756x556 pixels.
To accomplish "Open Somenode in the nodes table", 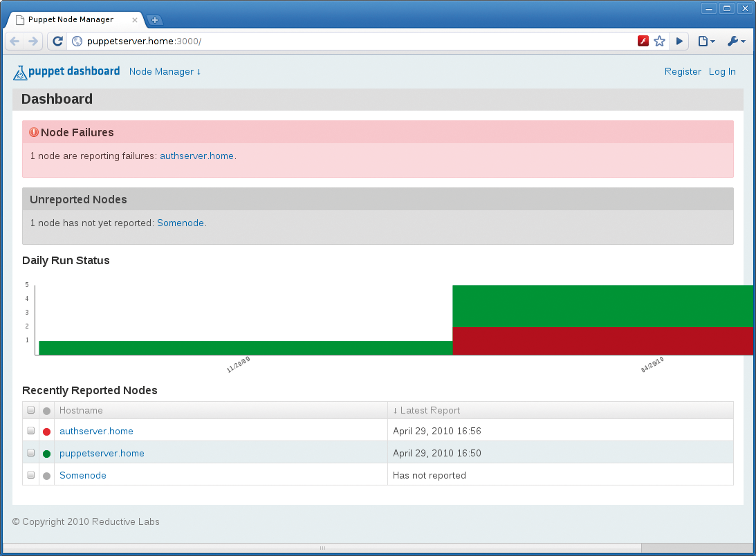I will tap(83, 476).
